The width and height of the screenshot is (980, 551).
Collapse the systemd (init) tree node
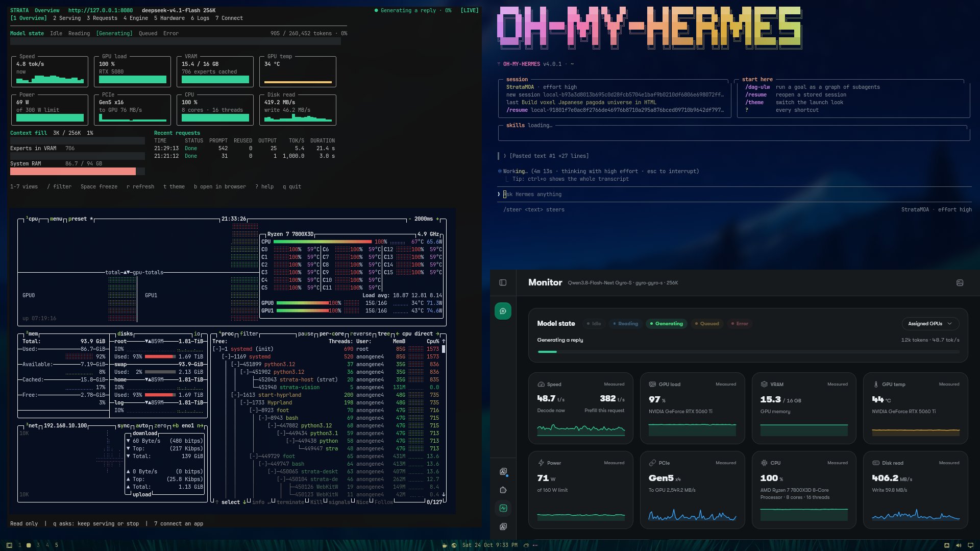pos(217,349)
